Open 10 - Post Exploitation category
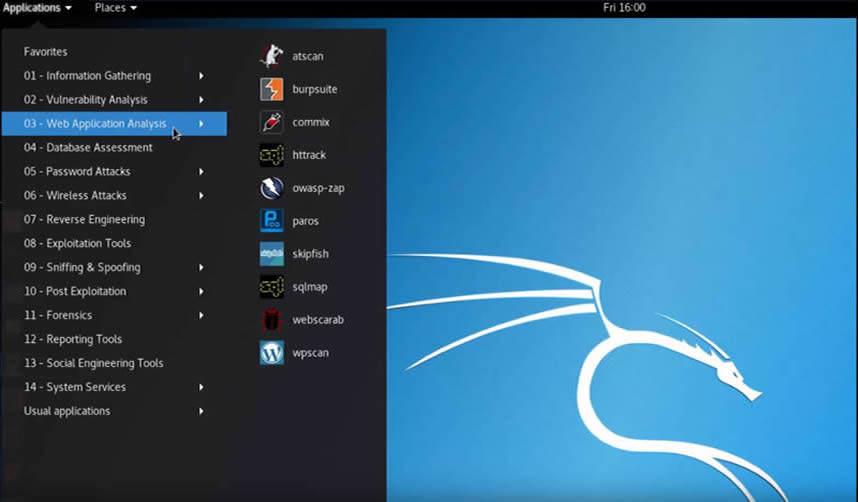The width and height of the screenshot is (858, 502). pos(114,291)
